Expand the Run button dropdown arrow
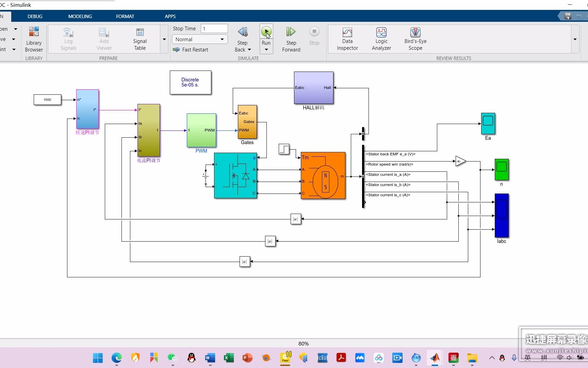Screen dimensions: 588x368 tap(266, 49)
